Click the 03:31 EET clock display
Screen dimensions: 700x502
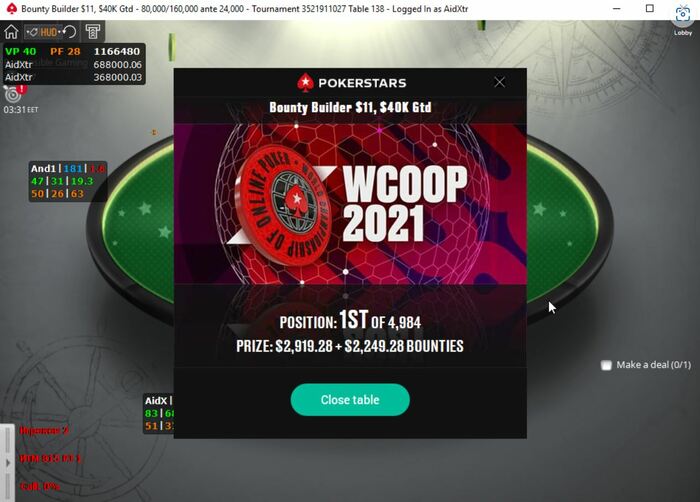(x=21, y=110)
